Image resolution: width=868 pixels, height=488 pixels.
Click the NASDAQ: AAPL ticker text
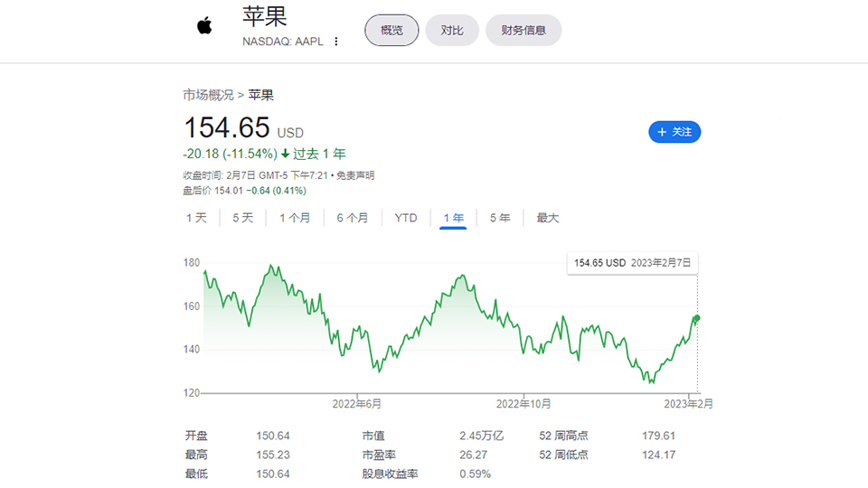[x=282, y=42]
